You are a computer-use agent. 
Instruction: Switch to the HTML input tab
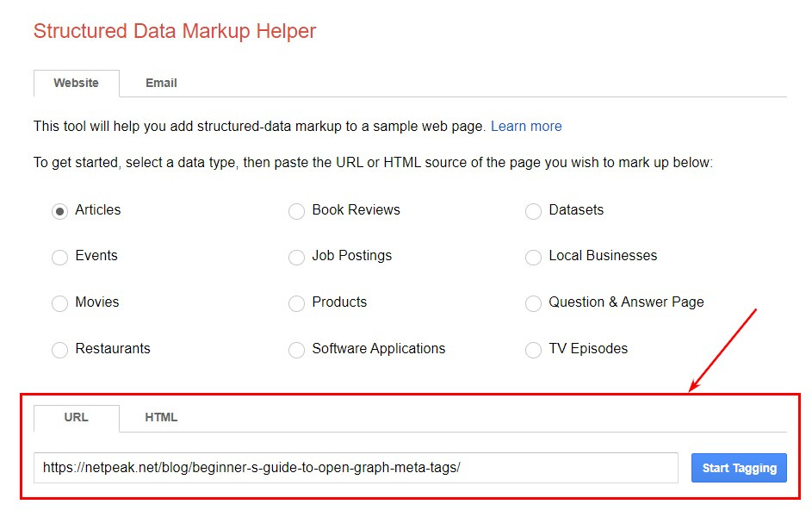click(x=160, y=417)
